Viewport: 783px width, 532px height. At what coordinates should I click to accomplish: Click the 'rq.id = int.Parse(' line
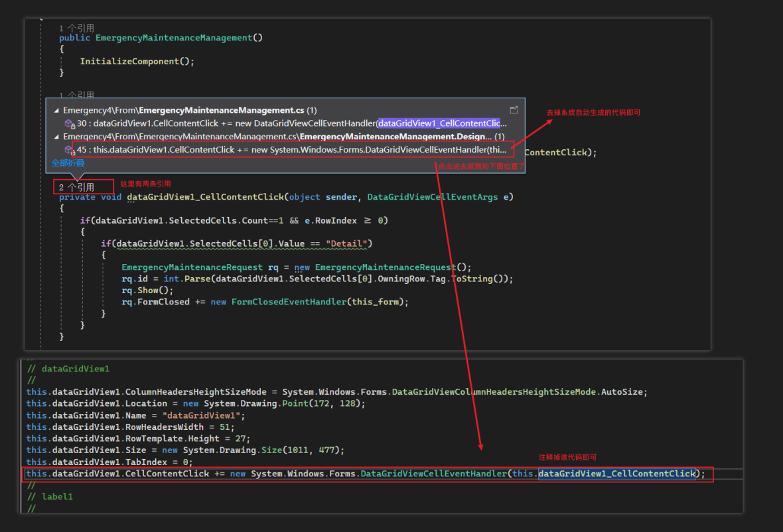click(x=317, y=279)
